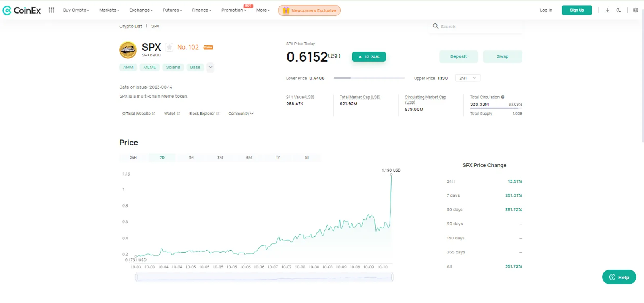Screen dimensions: 644x303
Task: Open the 24H price range dropdown
Action: tap(468, 78)
